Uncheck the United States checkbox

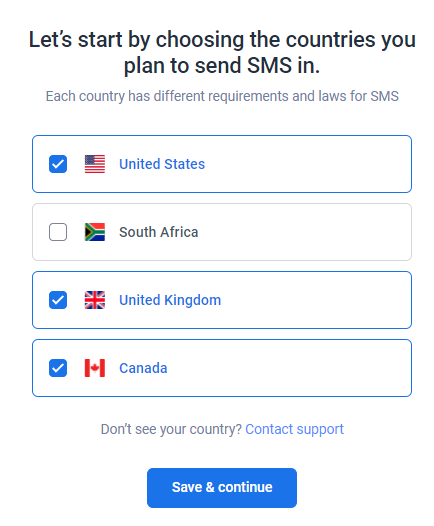[x=58, y=164]
